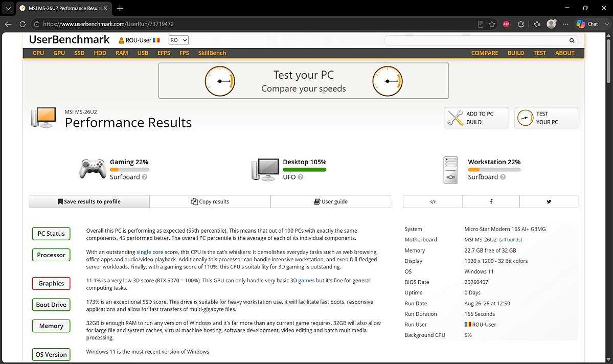Screen dimensions: 613x364
Task: Open Copilot Chat in the browser
Action: coord(587,24)
